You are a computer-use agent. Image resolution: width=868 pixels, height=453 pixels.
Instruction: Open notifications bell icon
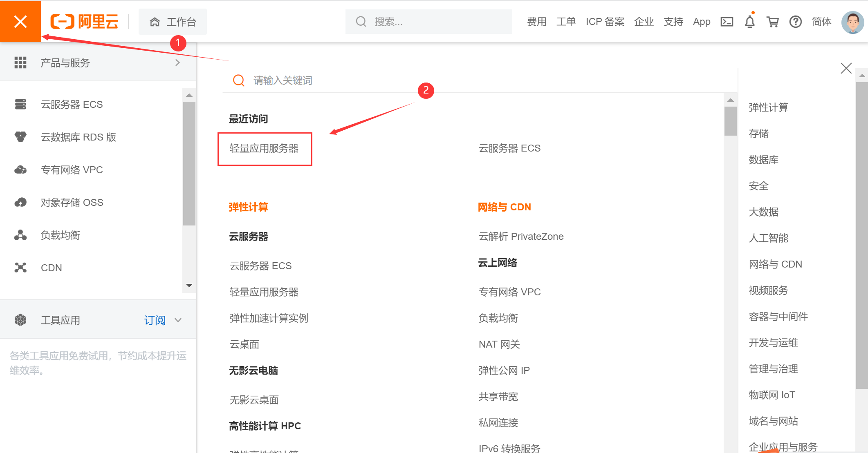coord(750,22)
